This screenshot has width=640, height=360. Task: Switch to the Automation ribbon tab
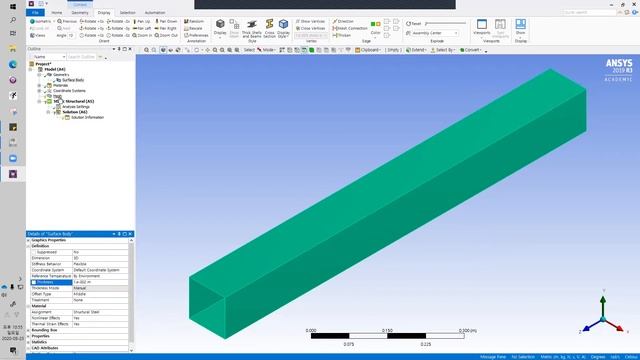[x=155, y=13]
